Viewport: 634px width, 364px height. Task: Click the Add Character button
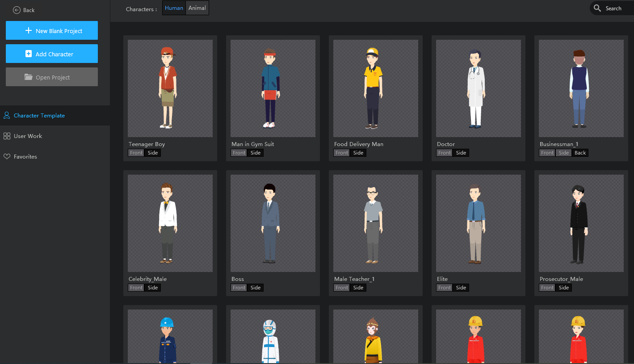click(52, 54)
